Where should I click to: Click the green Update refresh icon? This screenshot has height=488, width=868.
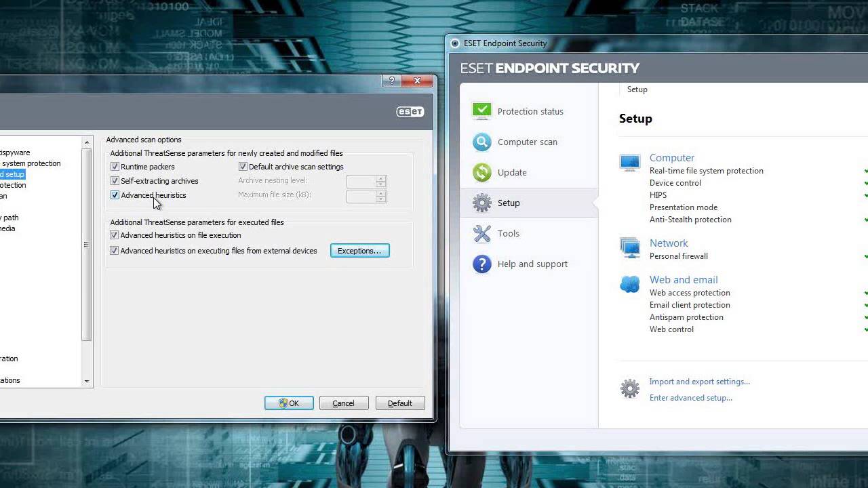click(481, 172)
